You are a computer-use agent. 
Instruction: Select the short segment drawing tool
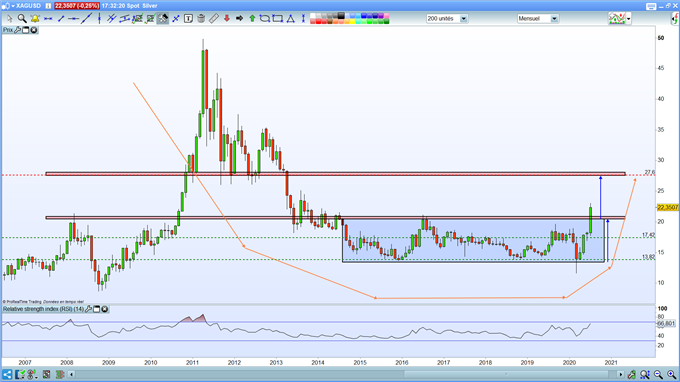pyautogui.click(x=61, y=19)
